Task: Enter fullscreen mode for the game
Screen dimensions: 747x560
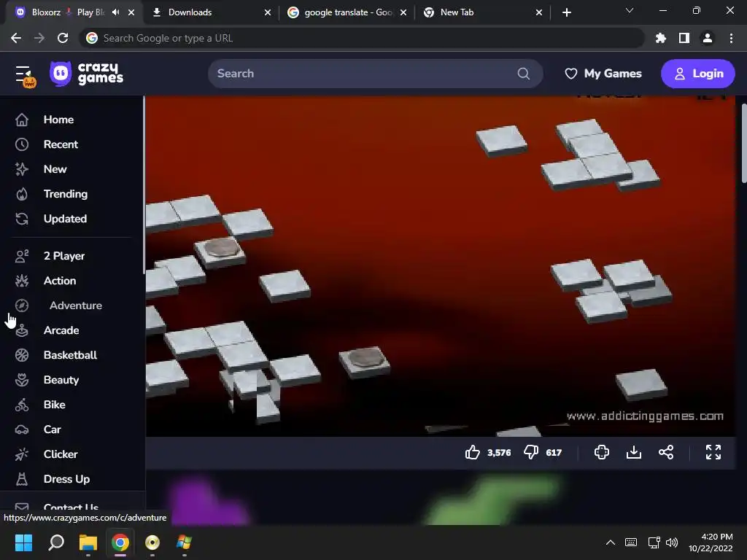Action: [713, 452]
